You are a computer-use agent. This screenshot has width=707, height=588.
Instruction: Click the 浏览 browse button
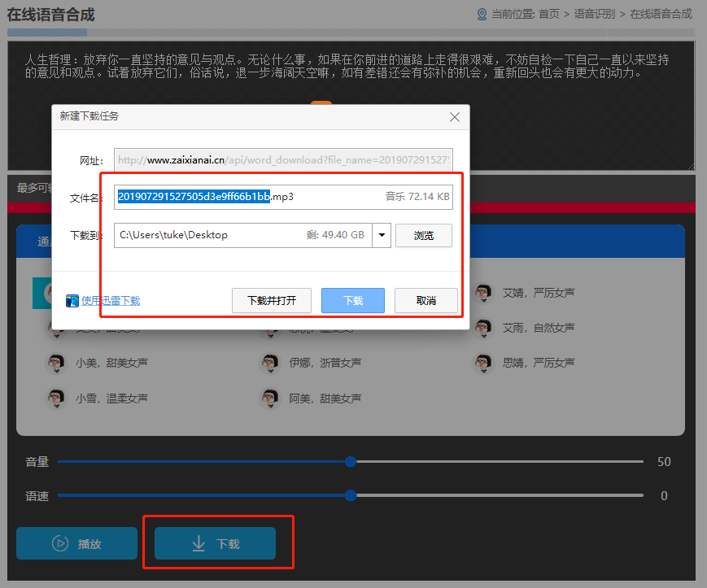click(423, 235)
